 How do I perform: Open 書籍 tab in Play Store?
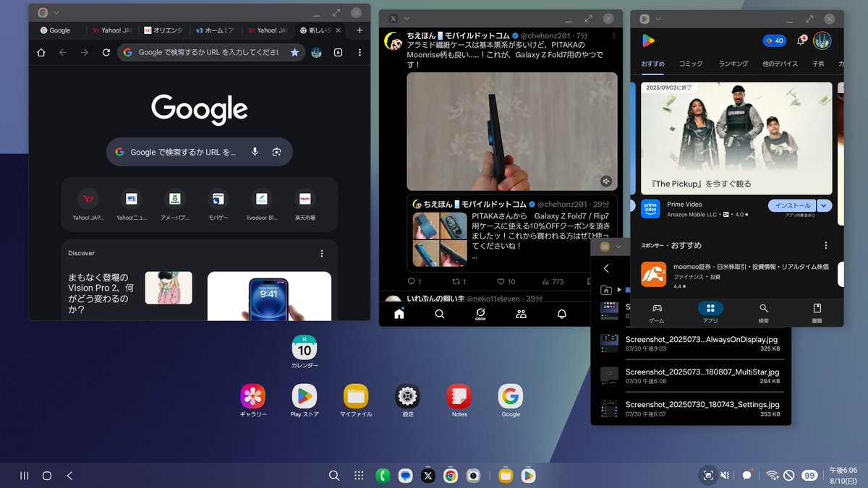pyautogui.click(x=817, y=312)
